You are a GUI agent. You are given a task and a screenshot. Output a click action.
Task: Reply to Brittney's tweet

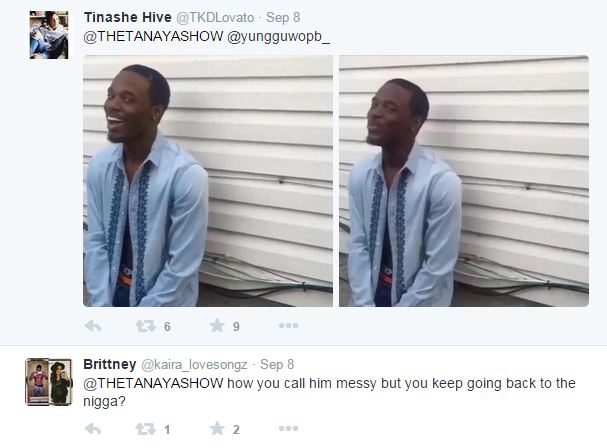point(93,429)
